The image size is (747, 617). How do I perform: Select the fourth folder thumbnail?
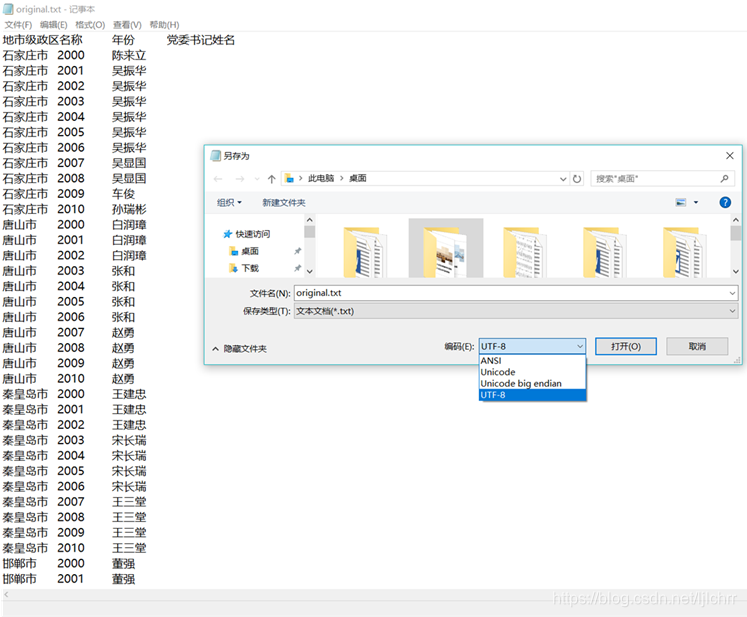coord(604,252)
